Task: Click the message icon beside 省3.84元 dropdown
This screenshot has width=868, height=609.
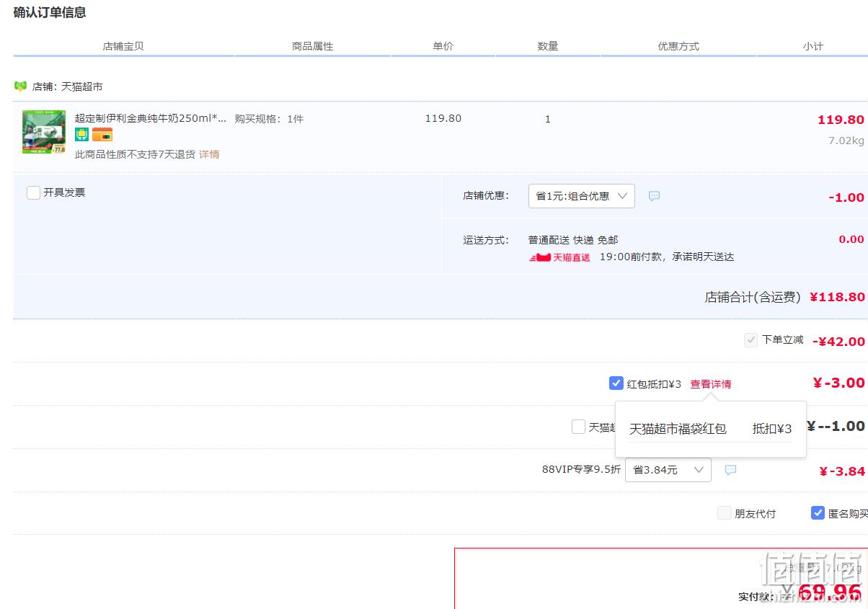Action: 730,470
